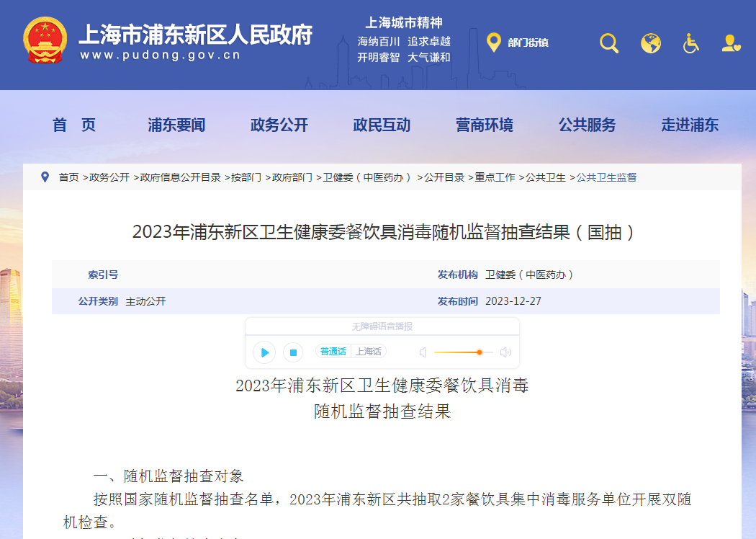Screen dimensions: 756x539
Task: Click the user with heart icon
Action: [x=732, y=43]
